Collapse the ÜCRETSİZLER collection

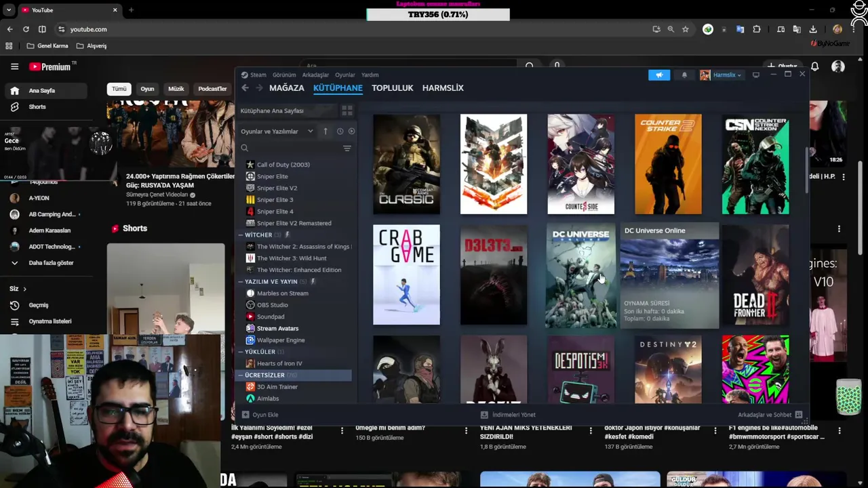click(241, 375)
